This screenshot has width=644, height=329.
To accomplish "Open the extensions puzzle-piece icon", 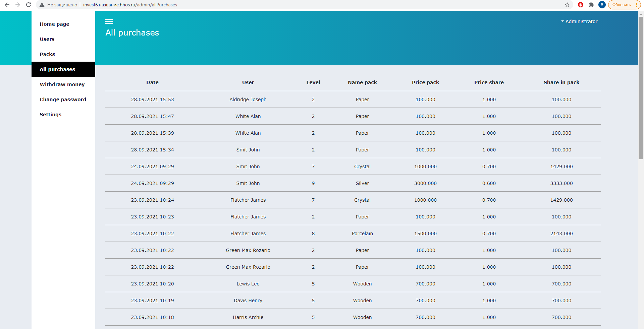I will (591, 5).
